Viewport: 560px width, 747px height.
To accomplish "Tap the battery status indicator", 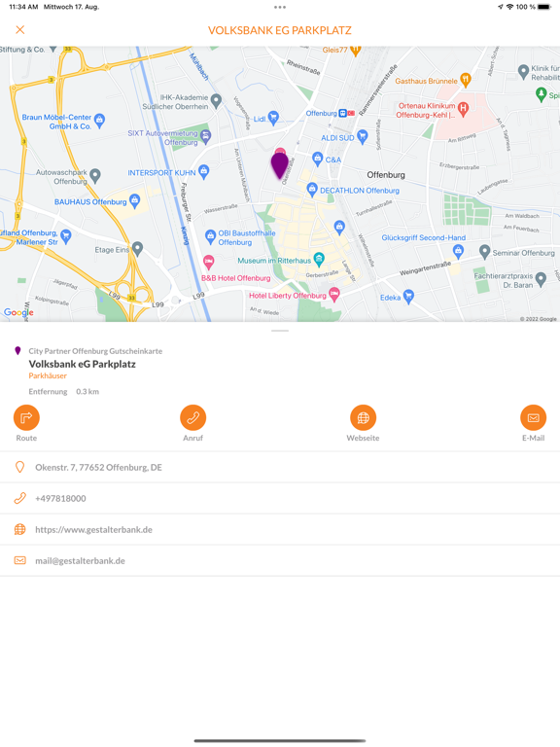I will pos(544,7).
